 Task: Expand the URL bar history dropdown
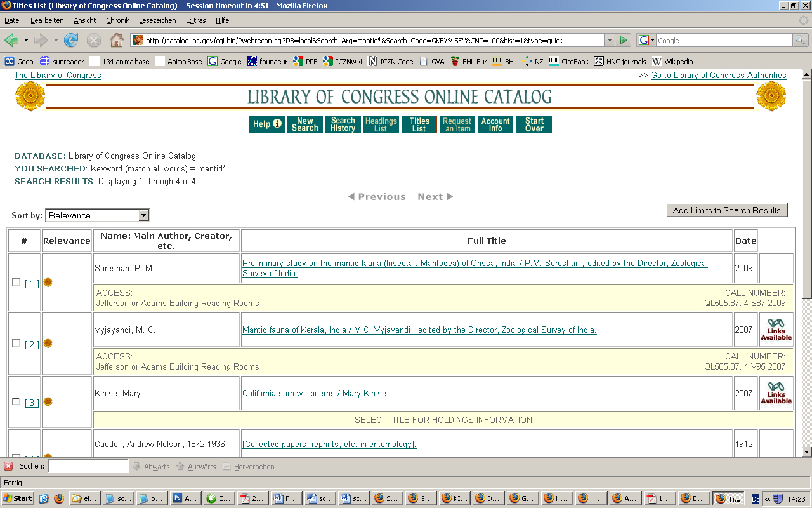[x=610, y=41]
